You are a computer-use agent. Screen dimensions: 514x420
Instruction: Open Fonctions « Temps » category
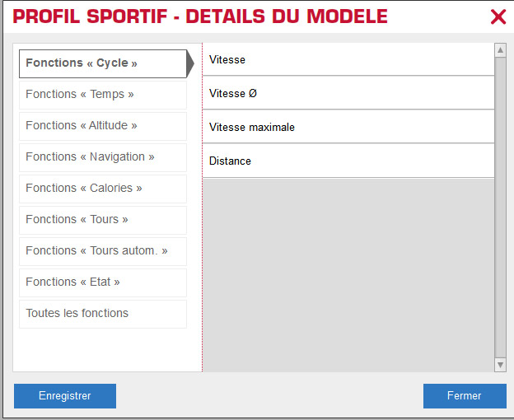click(x=103, y=95)
